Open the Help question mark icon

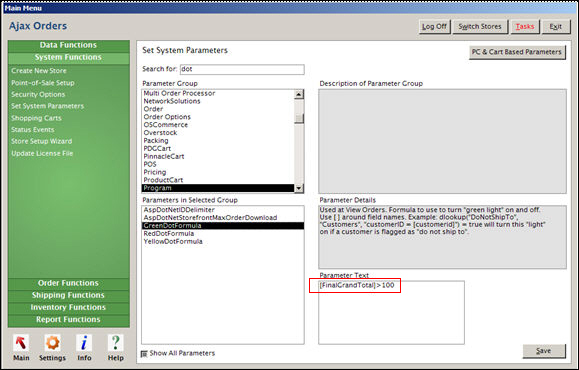pyautogui.click(x=116, y=343)
